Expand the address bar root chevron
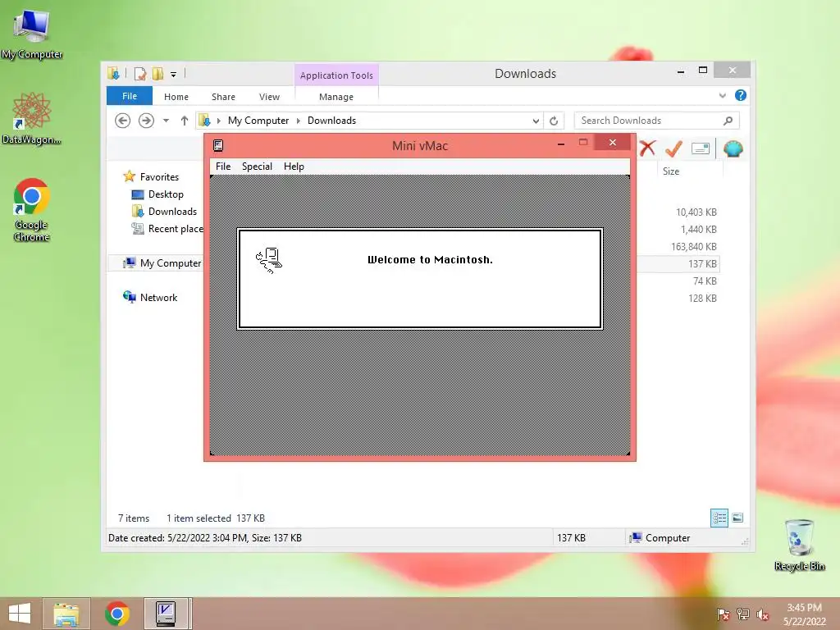Screen dimensions: 840x630 click(218, 121)
